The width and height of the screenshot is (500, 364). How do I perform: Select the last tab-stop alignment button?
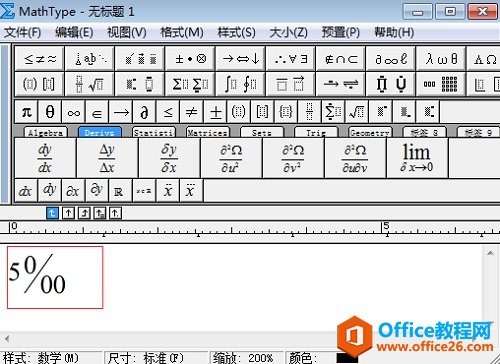(x=115, y=213)
